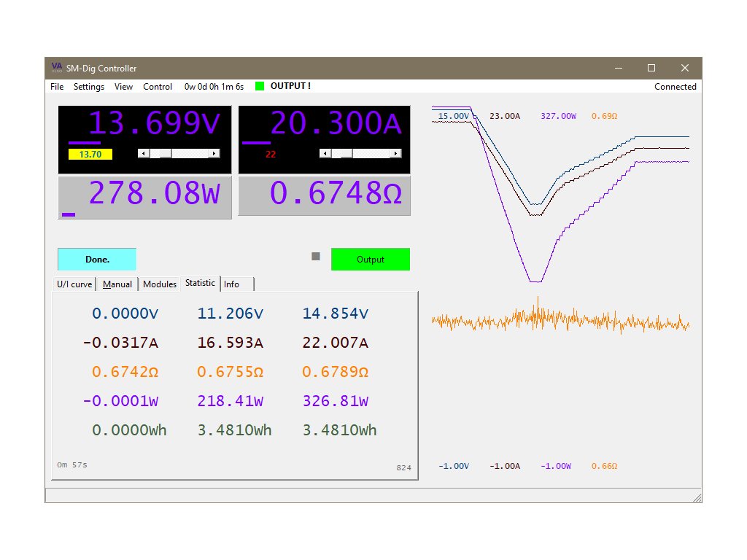Click the green OUTPUT status indicator square
This screenshot has width=747, height=560.
[x=260, y=86]
